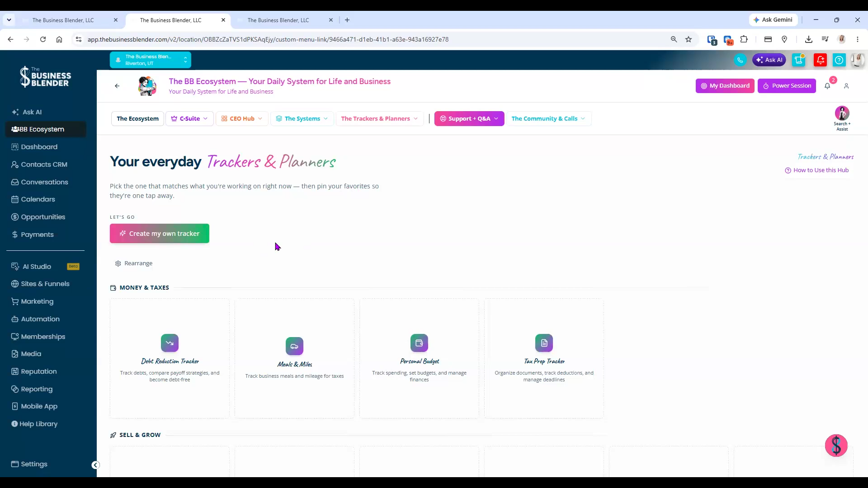Click the user avatar in the top-right header

[858, 60]
